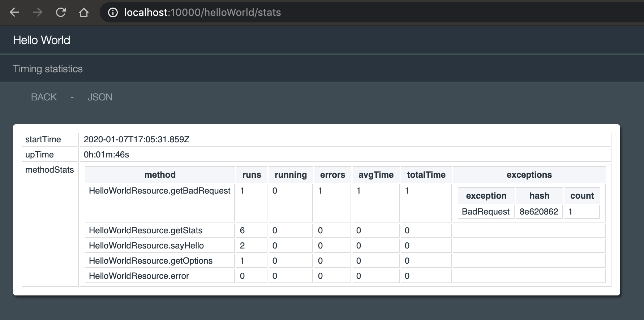Reload the page with refresh icon

click(61, 13)
